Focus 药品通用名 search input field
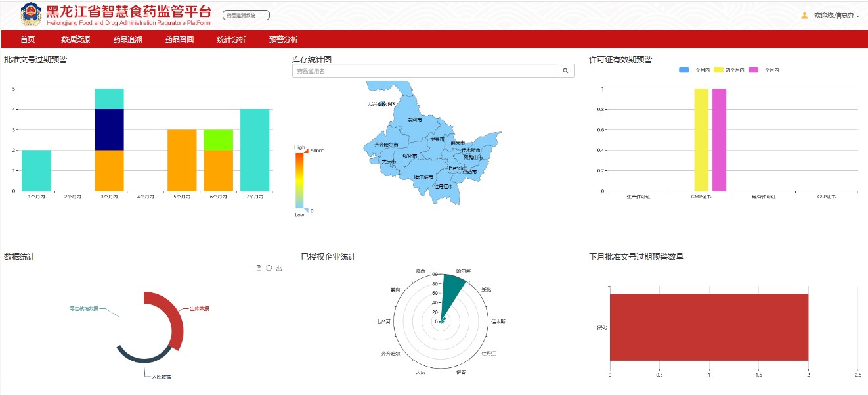The image size is (868, 395). tap(424, 71)
